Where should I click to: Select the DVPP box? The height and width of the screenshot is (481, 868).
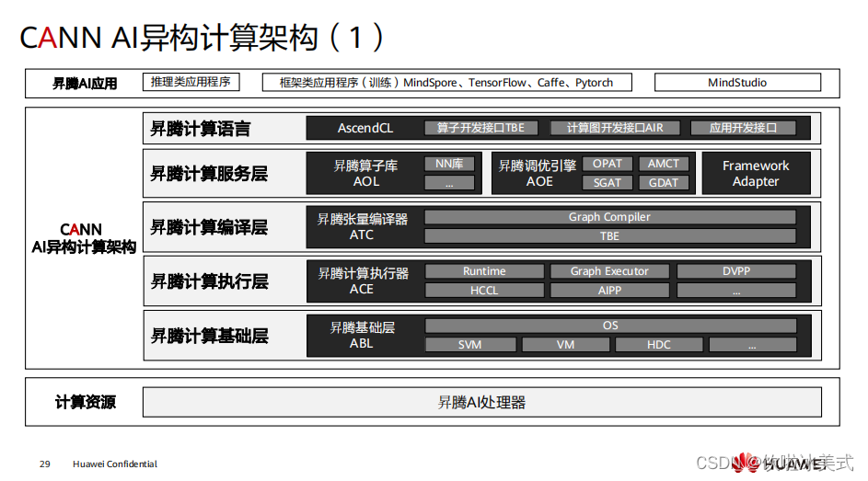(736, 271)
